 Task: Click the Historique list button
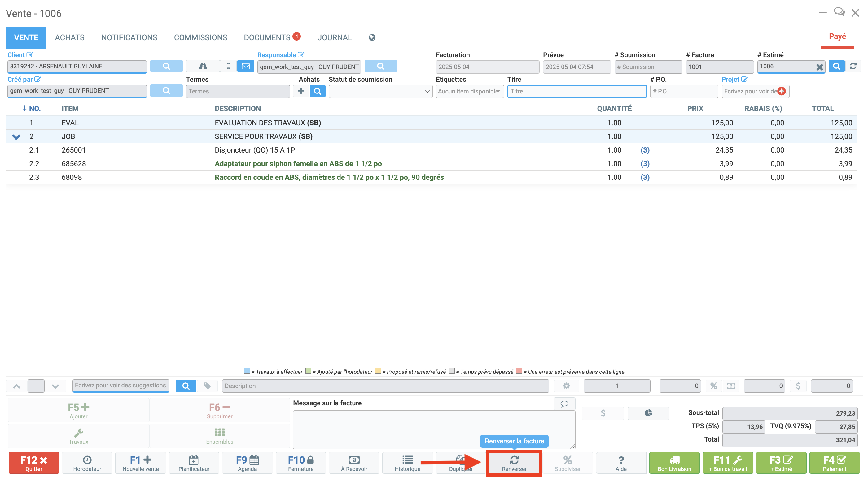pyautogui.click(x=407, y=463)
